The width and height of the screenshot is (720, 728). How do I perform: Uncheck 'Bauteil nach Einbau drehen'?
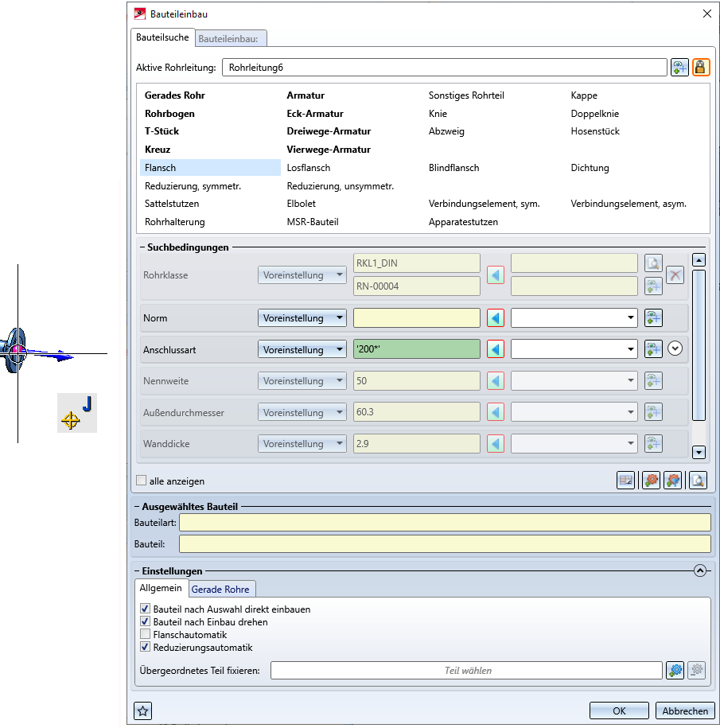pyautogui.click(x=145, y=622)
